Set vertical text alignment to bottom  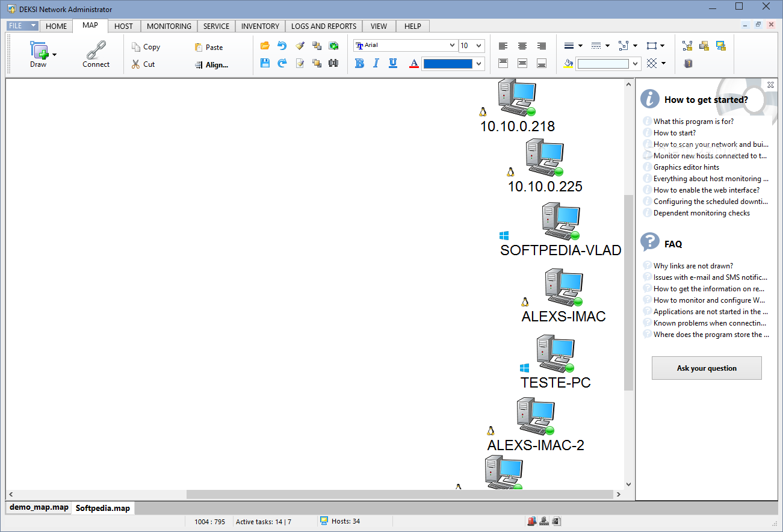[542, 63]
